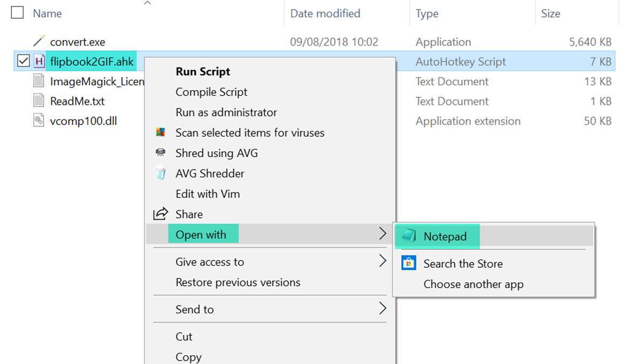Toggle the select-all checkbox in the header
642x364 pixels.
(x=17, y=13)
